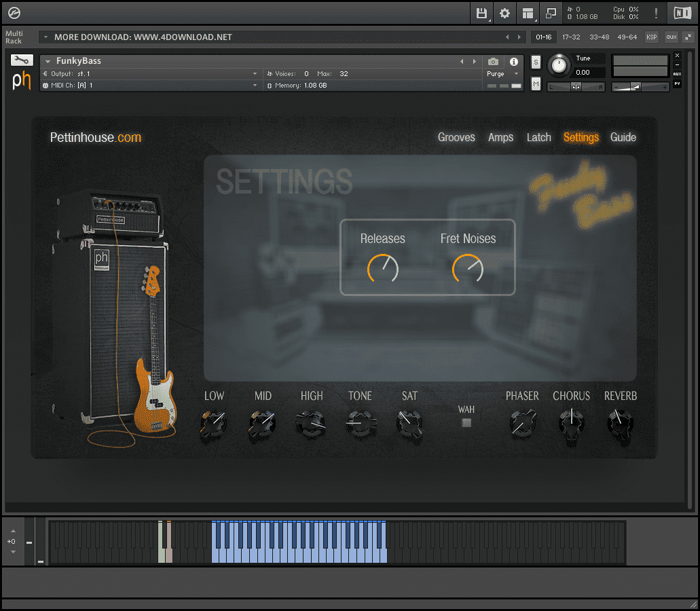Open the Guide tab
Image resolution: width=700 pixels, height=611 pixels.
coord(623,137)
